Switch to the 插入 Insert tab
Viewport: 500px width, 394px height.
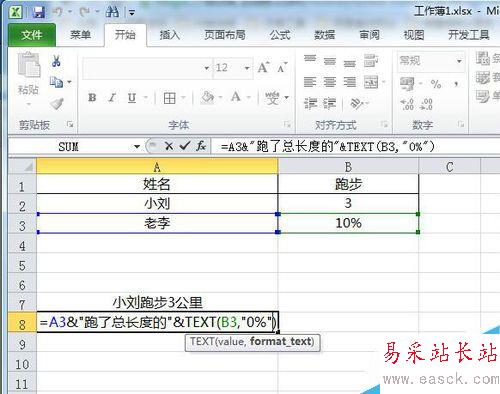[x=170, y=35]
